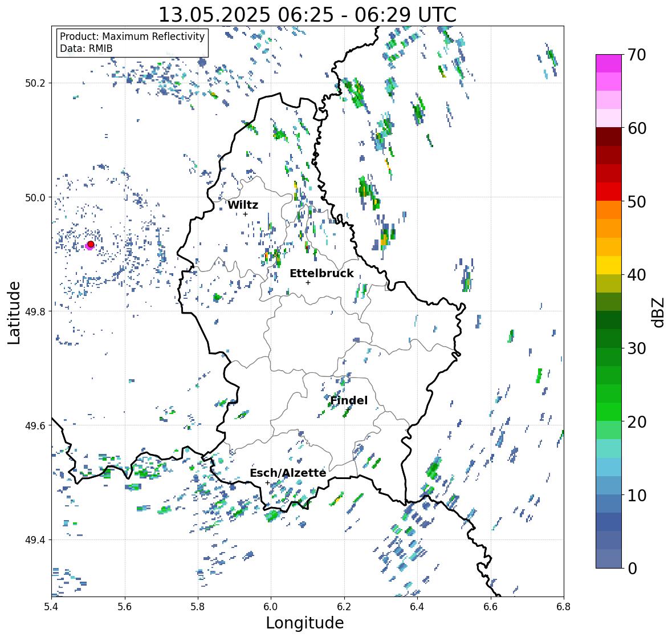Viewport: 672px width, 637px height.
Task: Click the 6.0 longitude tick label
Action: [x=271, y=607]
